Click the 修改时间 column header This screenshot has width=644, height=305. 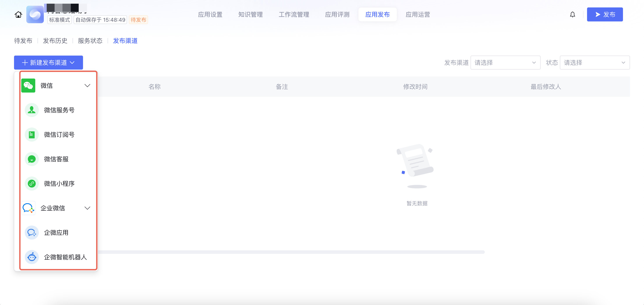[415, 87]
